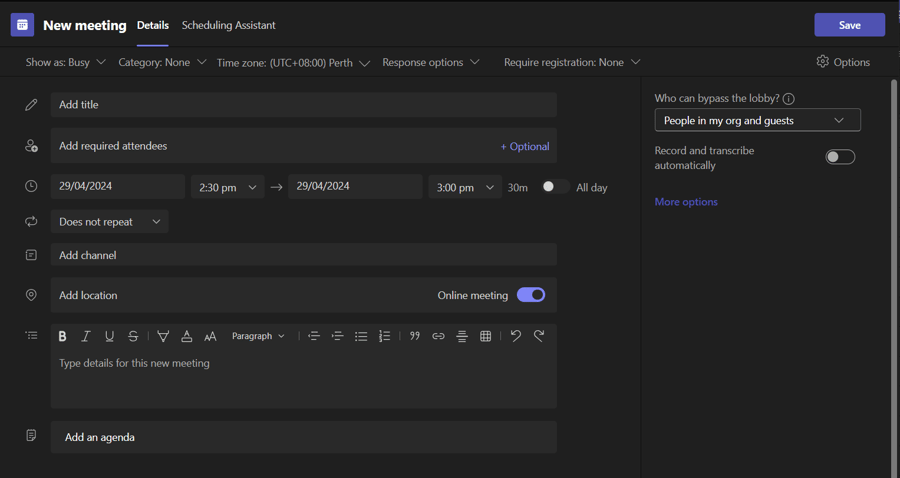
Task: Open the 2:30 pm start time dropdown
Action: (x=228, y=187)
